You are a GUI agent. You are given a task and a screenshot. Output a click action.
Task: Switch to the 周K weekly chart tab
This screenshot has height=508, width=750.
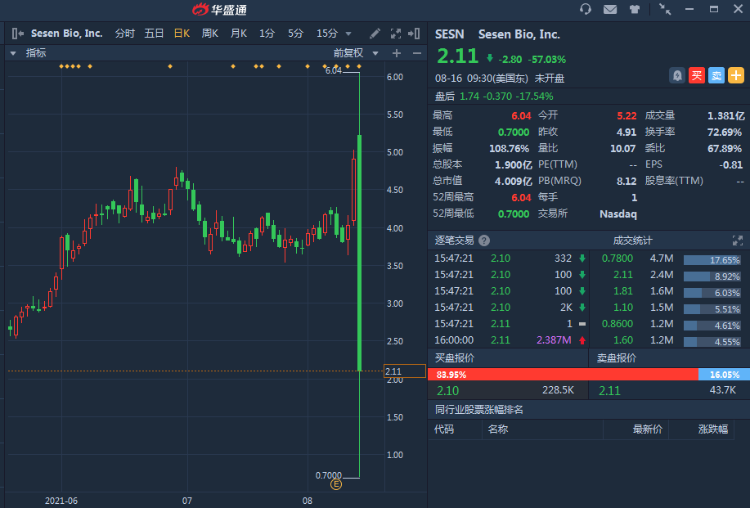click(x=210, y=33)
